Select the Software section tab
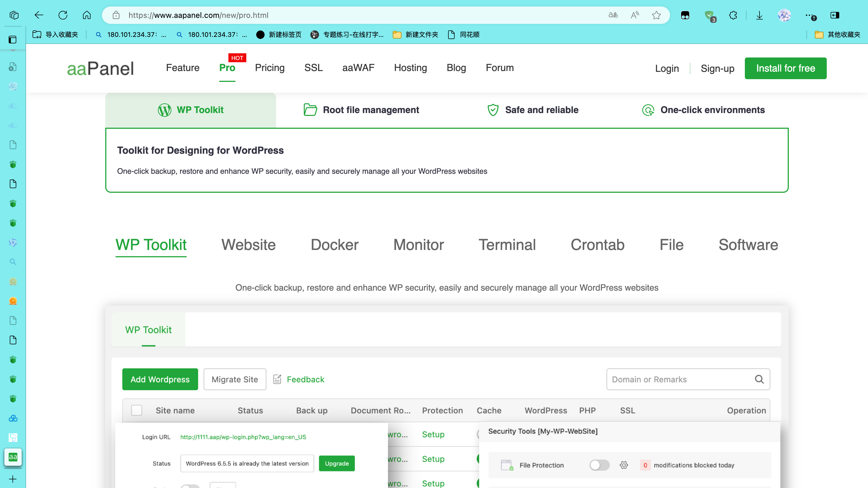The height and width of the screenshot is (488, 868). 748,245
